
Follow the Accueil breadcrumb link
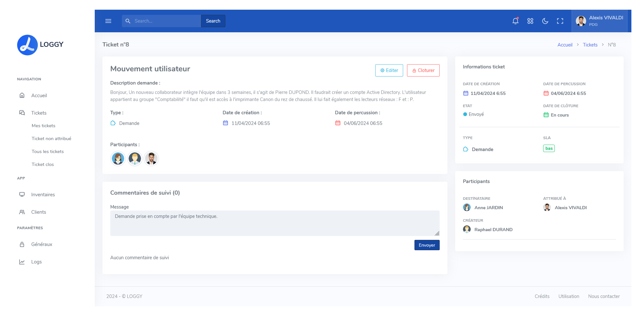(x=565, y=45)
